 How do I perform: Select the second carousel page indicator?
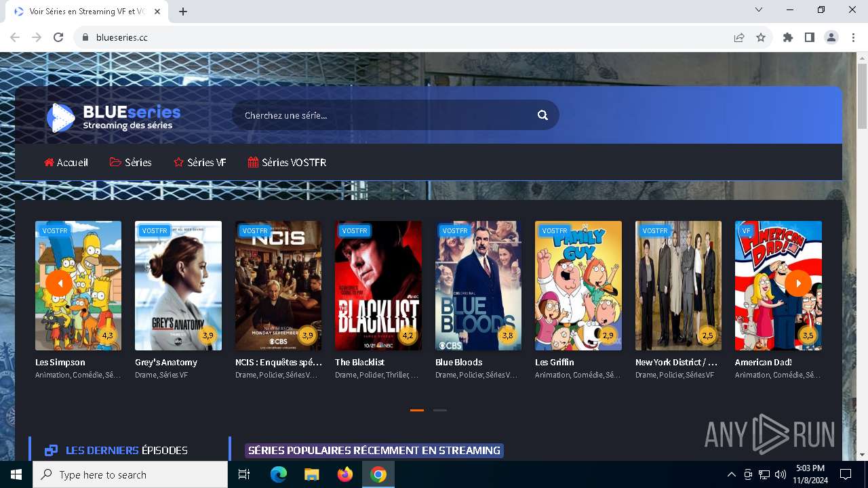point(440,410)
